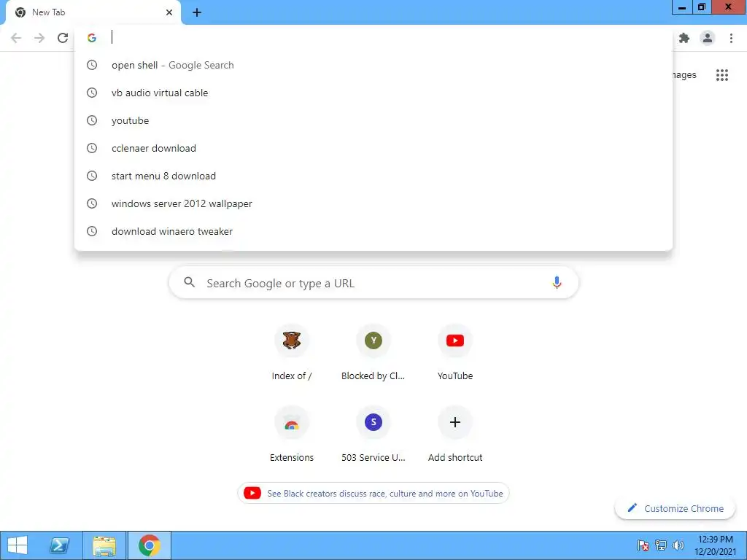Open the Action Center flag icon
The width and height of the screenshot is (747, 560).
[x=643, y=545]
